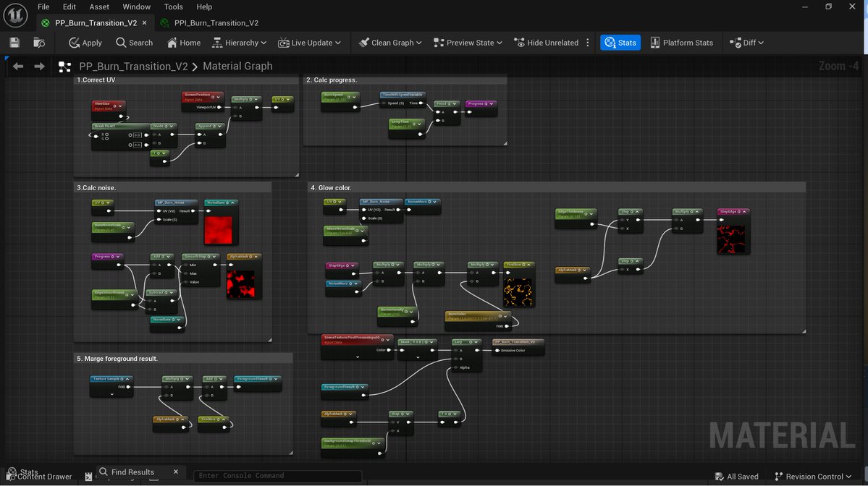Open the Revision Control dropdown
This screenshot has height=486, width=868.
tap(813, 477)
